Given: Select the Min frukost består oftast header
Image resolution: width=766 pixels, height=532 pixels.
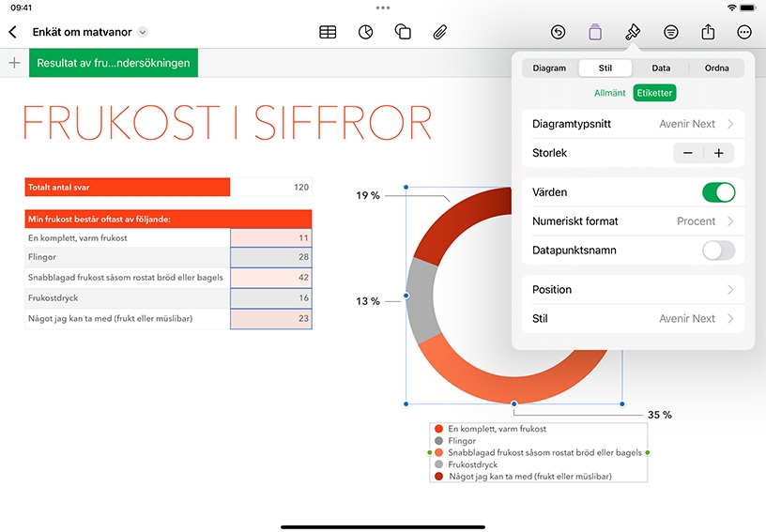Looking at the screenshot, I should coord(168,220).
